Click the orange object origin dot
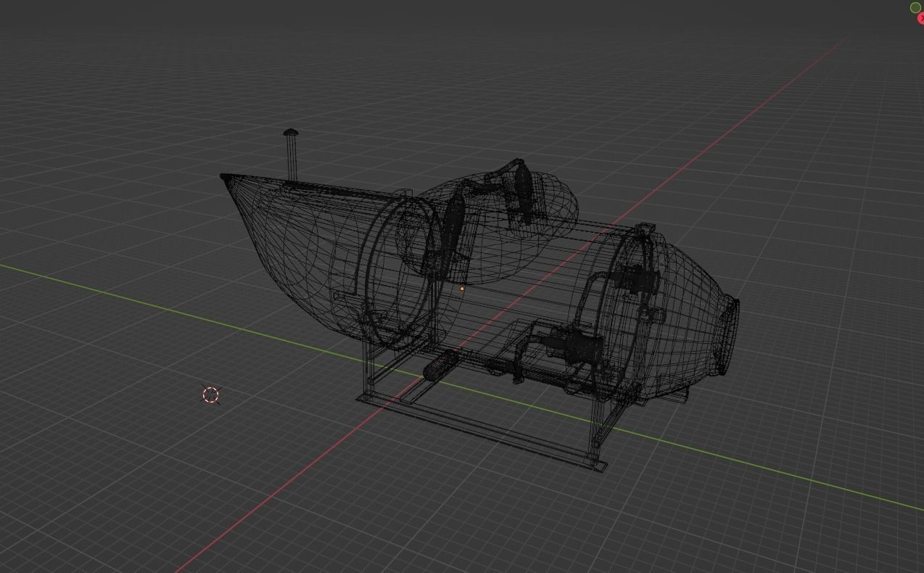The image size is (924, 573). [462, 289]
